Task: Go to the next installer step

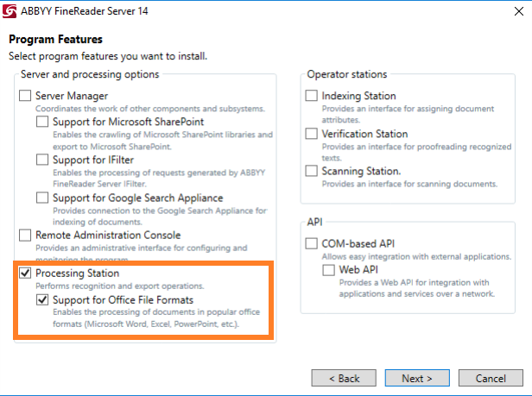Action: pos(417,378)
